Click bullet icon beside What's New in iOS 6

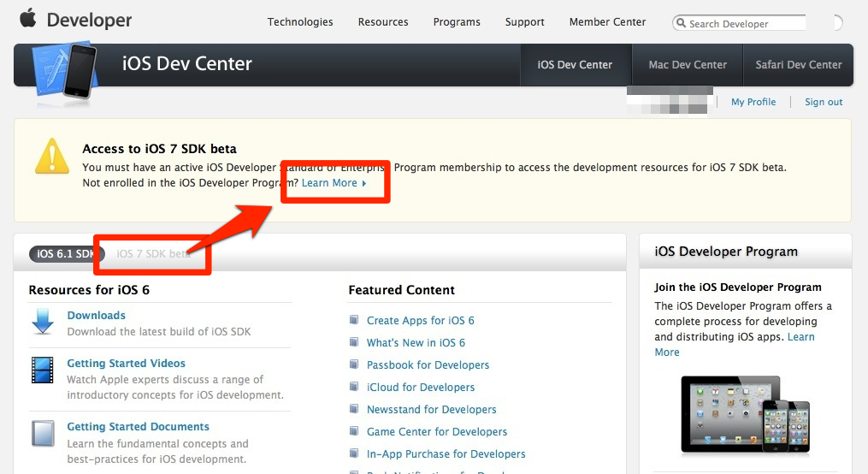point(354,341)
